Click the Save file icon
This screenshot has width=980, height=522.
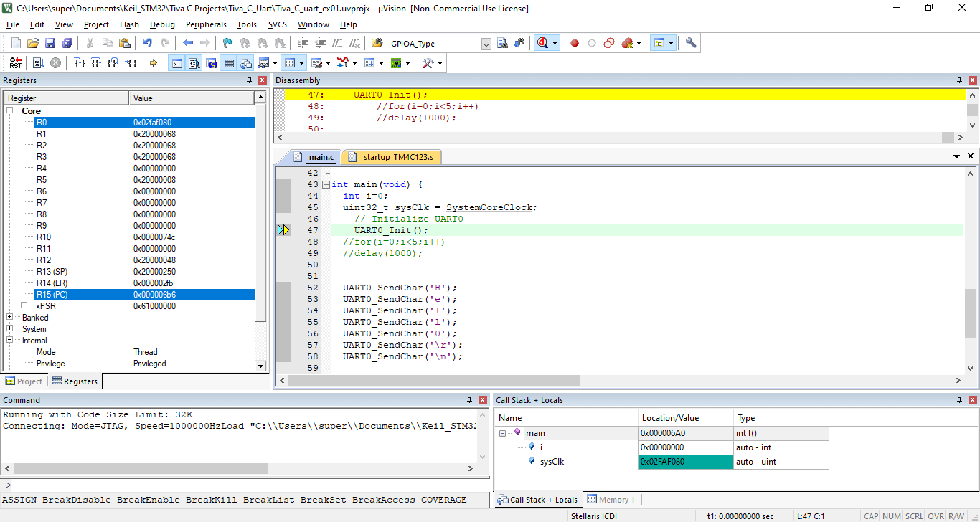pos(50,43)
